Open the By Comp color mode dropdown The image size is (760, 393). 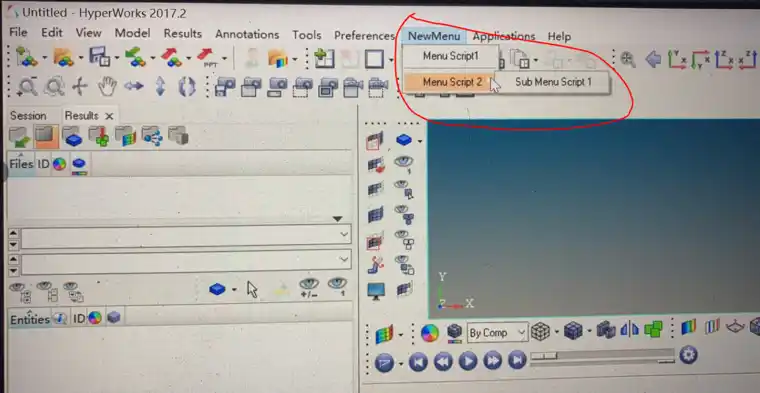point(497,333)
